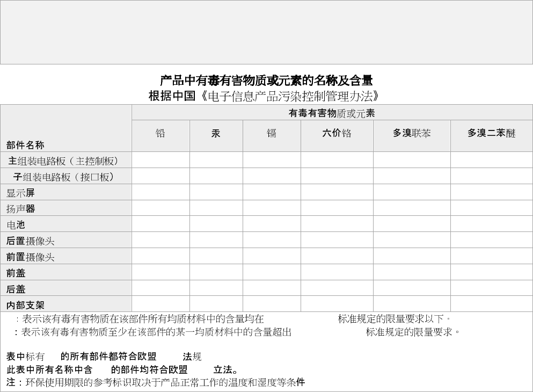Image resolution: width=533 pixels, height=392 pixels.
Task: Select the column header 部件名称
Action: point(25,145)
